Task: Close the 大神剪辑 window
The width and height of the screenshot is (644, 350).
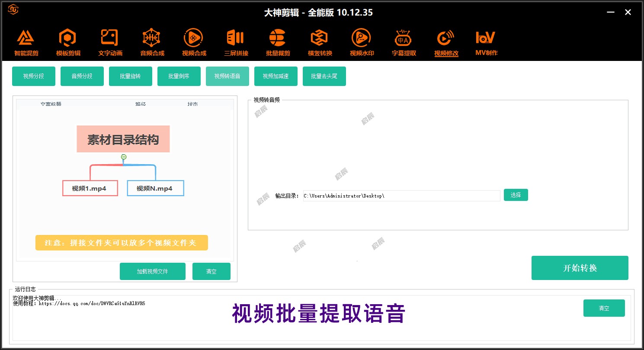Action: (x=628, y=12)
